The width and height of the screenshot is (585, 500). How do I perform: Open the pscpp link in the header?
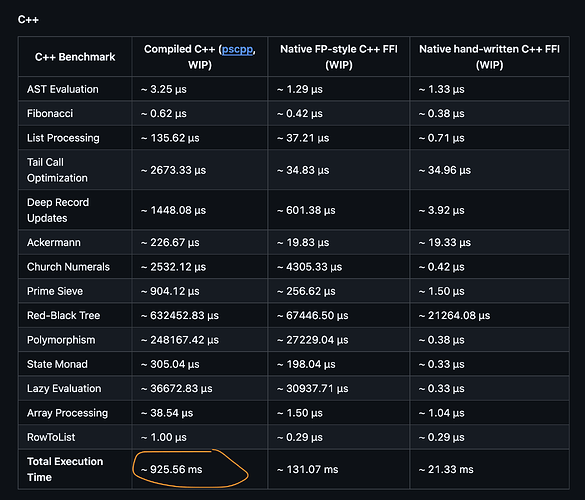click(x=237, y=49)
